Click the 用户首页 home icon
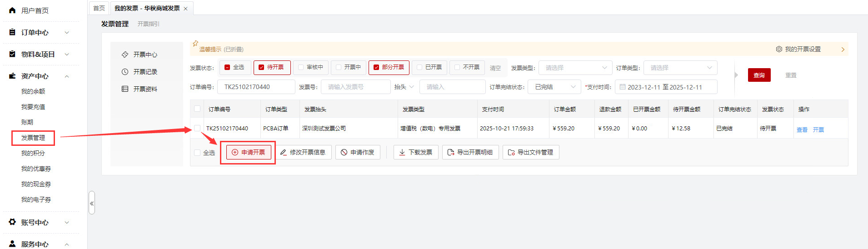Screen dimensions: 868x249 tap(12, 10)
